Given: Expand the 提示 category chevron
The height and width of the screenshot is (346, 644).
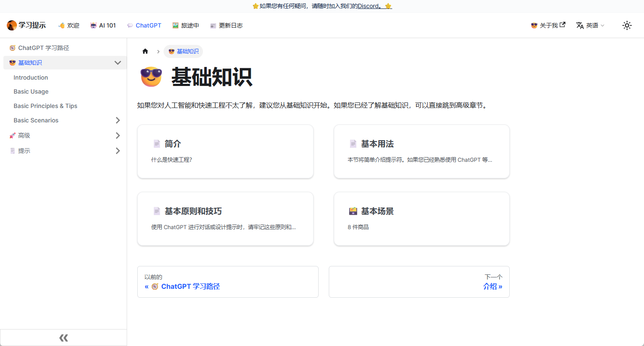Looking at the screenshot, I should pos(118,151).
